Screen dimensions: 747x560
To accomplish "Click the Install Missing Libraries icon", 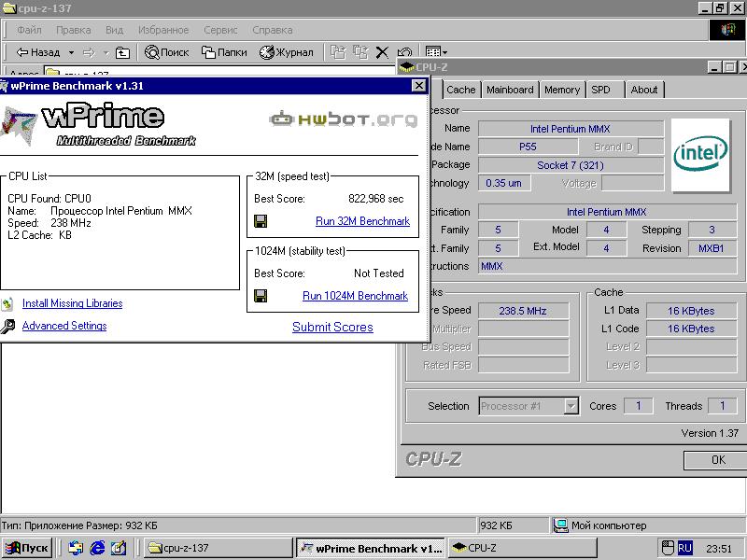I will tap(7, 304).
